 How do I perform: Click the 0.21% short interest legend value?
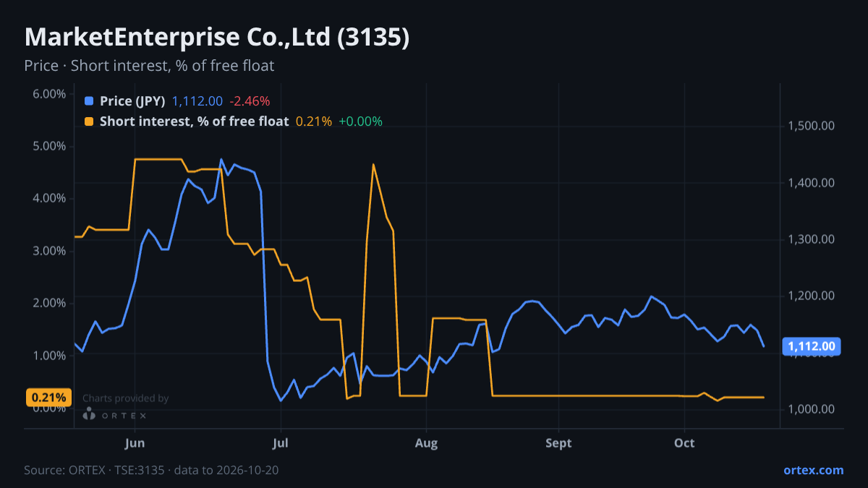[x=314, y=121]
